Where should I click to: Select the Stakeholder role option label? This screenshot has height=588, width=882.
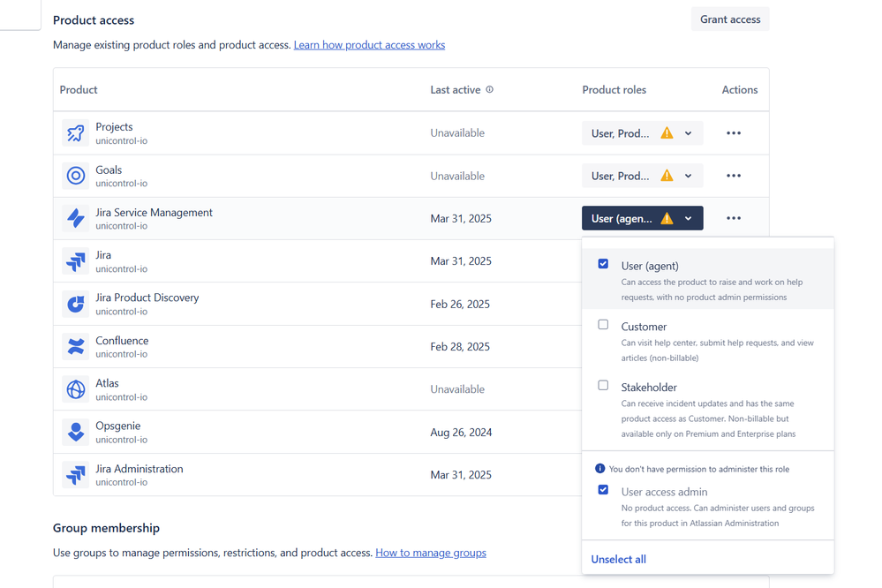point(649,388)
